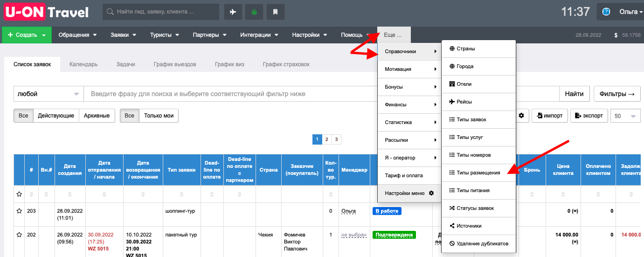Screen dimensions: 644x257
Task: Click the list icon beside Типы заявок
Action: (x=451, y=119)
